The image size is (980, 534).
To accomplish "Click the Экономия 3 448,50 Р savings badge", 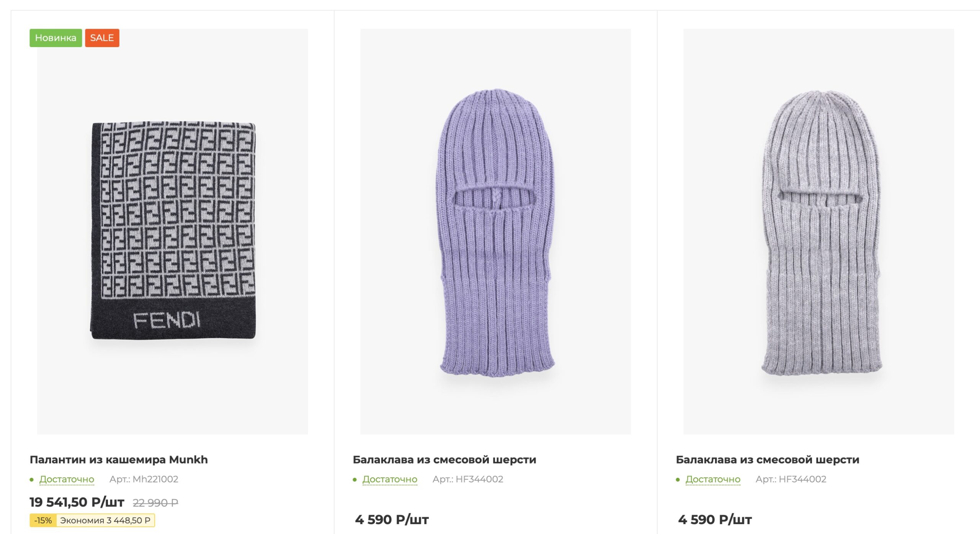I will [x=105, y=520].
